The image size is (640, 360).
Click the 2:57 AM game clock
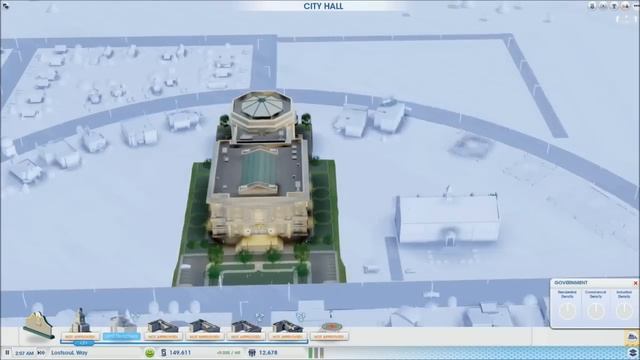[x=24, y=353]
